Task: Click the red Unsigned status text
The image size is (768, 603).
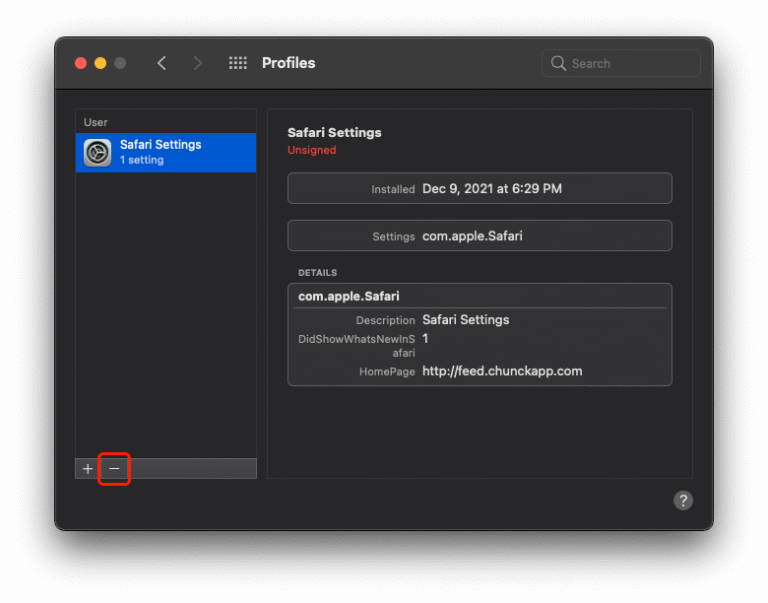Action: point(312,150)
